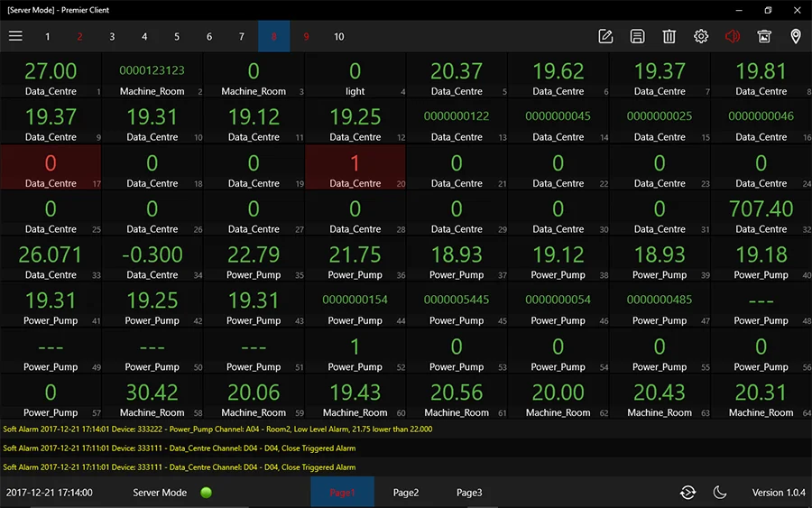
Task: Select group number 10 in top bar
Action: click(338, 37)
